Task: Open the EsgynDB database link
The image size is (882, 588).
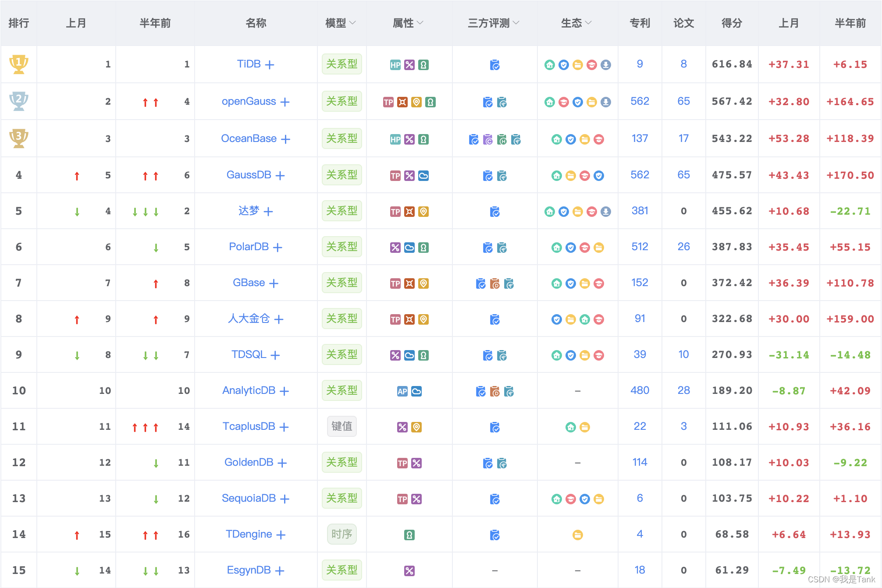Action: (249, 570)
